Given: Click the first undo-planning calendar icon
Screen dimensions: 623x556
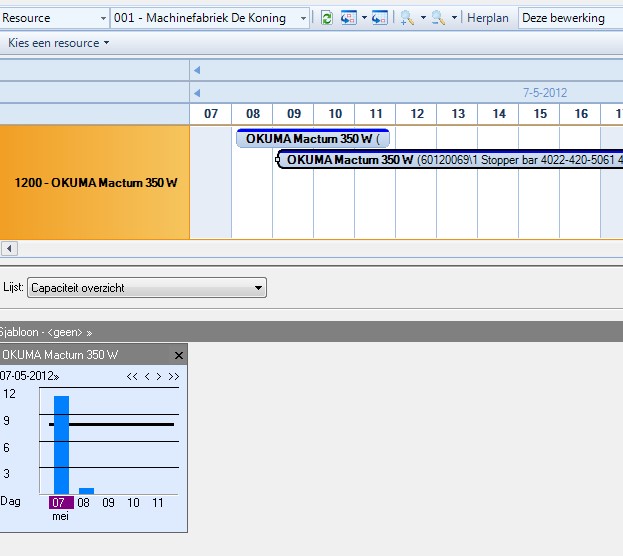Looking at the screenshot, I should tap(348, 18).
